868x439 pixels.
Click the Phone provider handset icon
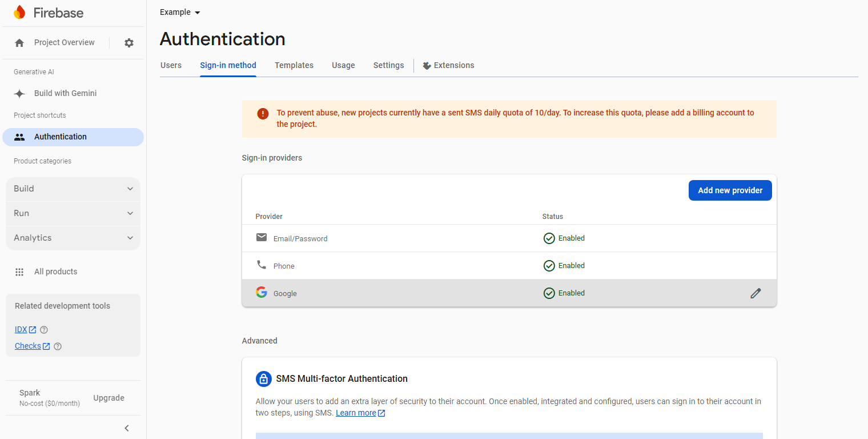click(262, 265)
